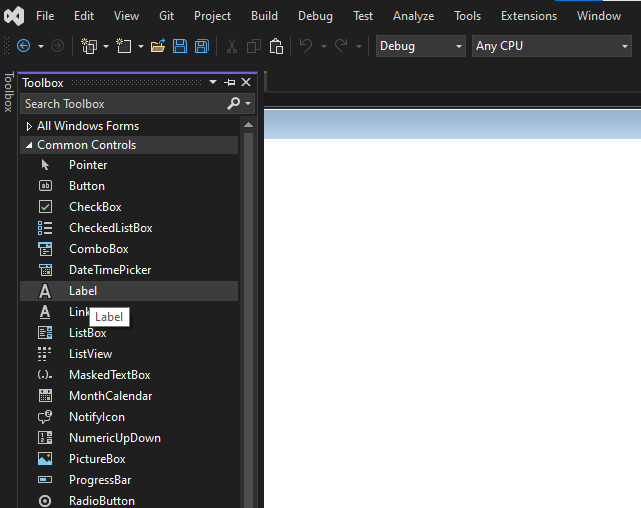Open the Redo history dropdown arrow
This screenshot has width=641, height=508.
coord(359,46)
